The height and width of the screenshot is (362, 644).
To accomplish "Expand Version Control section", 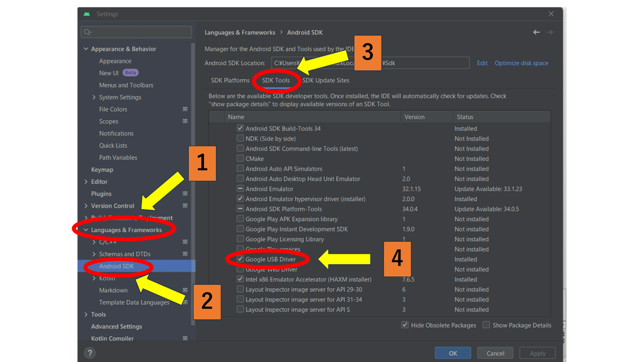I will [x=86, y=206].
